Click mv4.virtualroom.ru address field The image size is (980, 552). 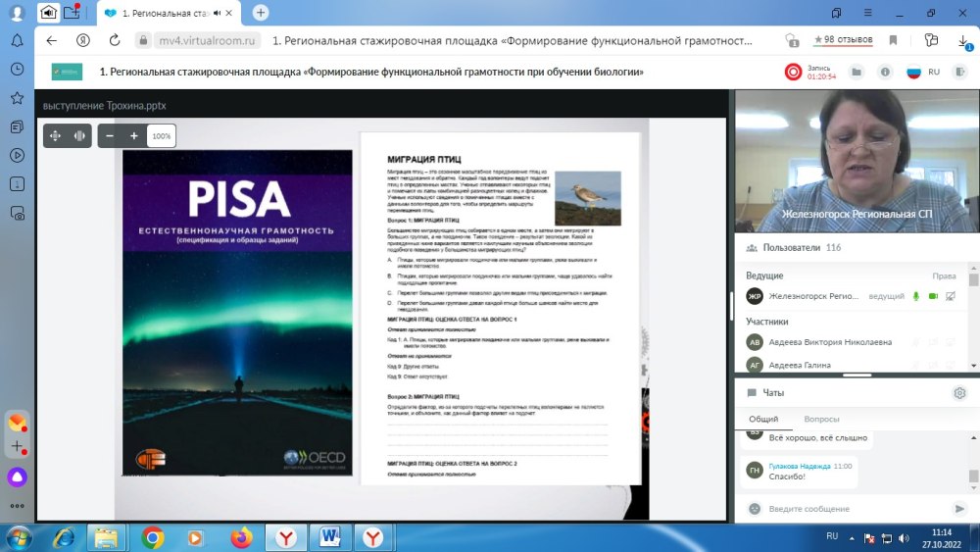point(207,40)
